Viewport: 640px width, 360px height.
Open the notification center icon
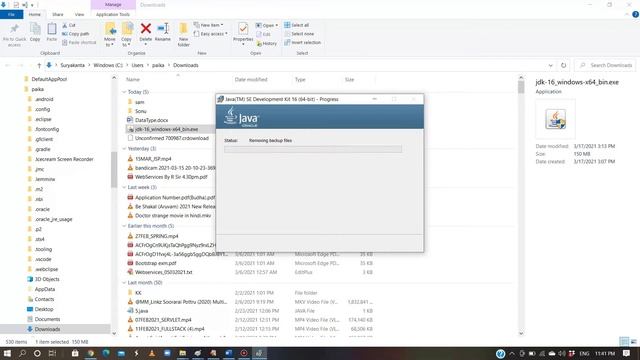(627, 353)
